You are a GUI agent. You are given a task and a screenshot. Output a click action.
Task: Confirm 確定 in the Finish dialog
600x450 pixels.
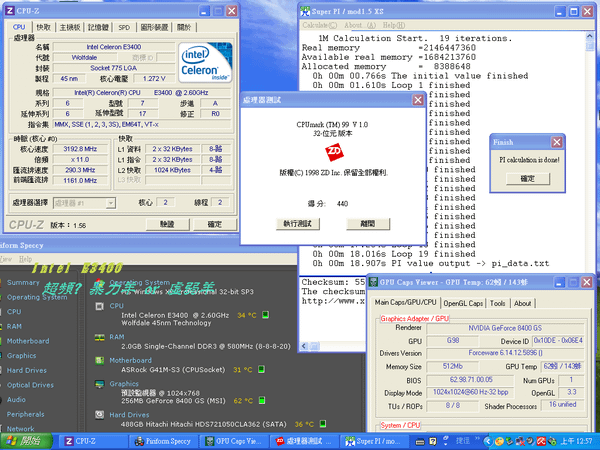click(528, 179)
